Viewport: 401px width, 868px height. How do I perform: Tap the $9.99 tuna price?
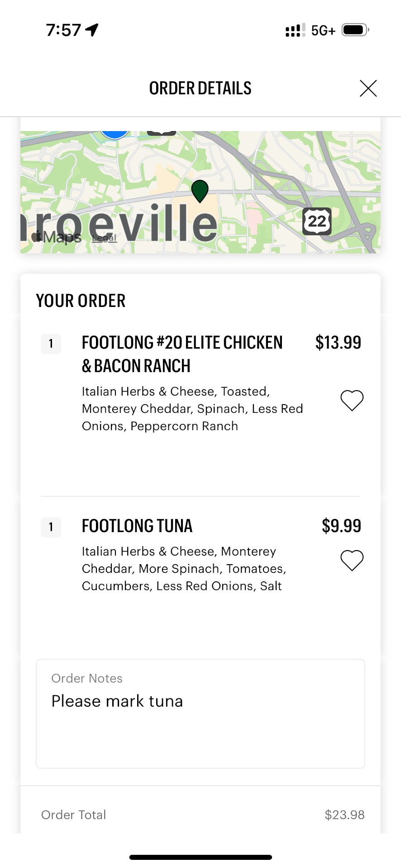point(341,526)
